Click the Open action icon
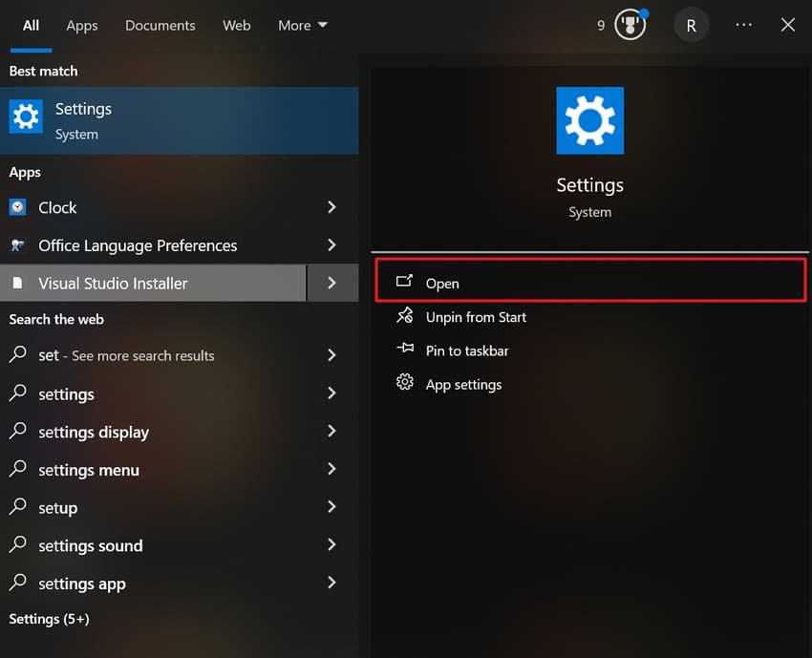 pyautogui.click(x=405, y=283)
